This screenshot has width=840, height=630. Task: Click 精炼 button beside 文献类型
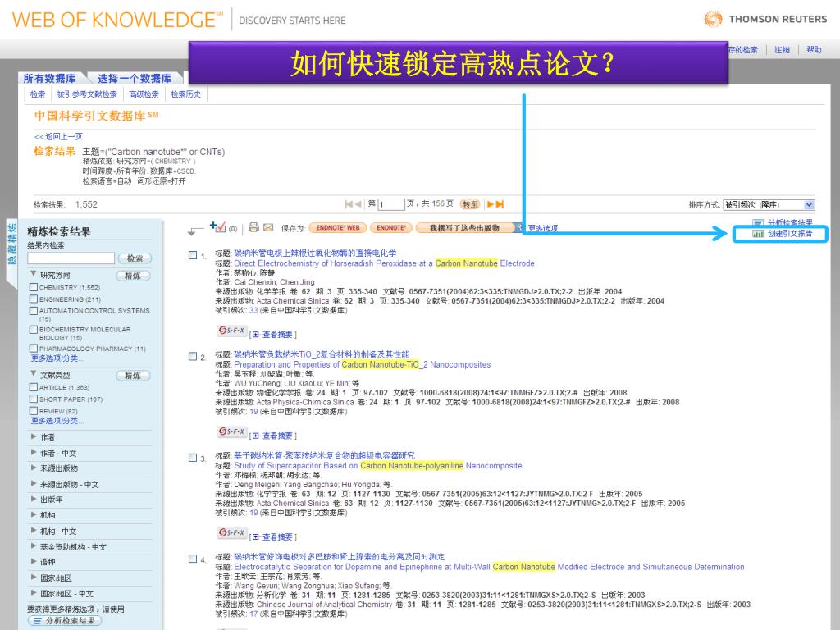133,376
